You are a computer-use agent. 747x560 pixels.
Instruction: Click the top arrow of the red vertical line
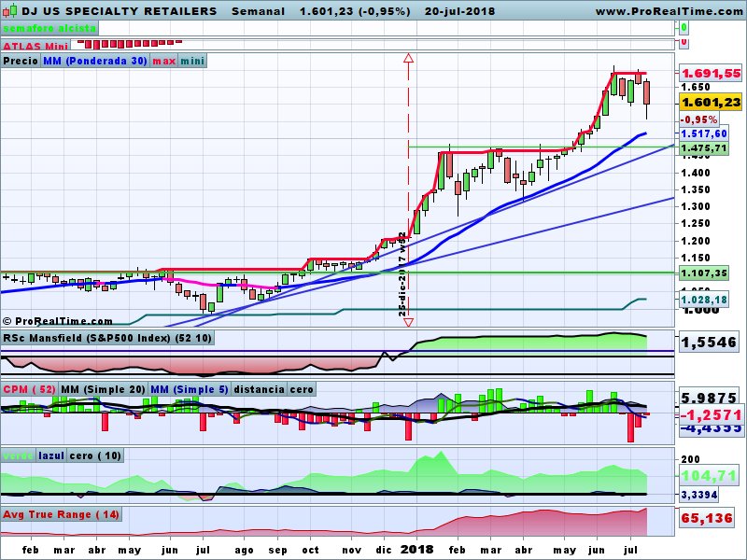408,59
